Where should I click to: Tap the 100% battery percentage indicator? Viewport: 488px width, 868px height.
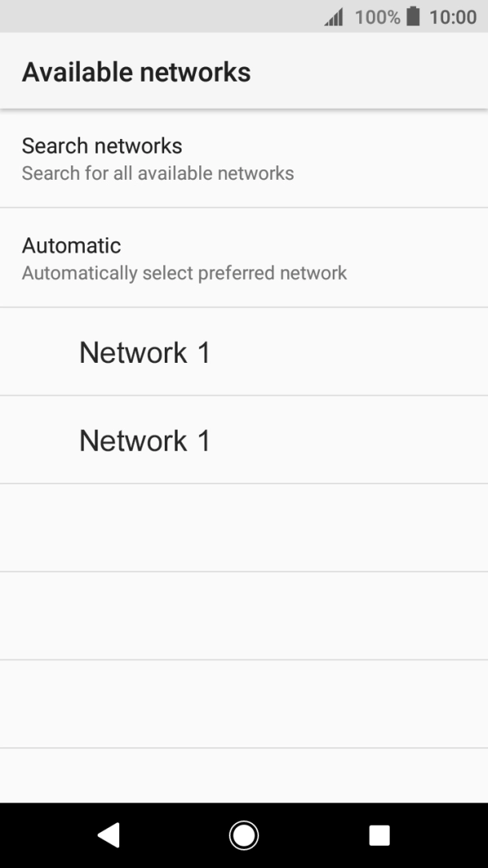point(376,16)
